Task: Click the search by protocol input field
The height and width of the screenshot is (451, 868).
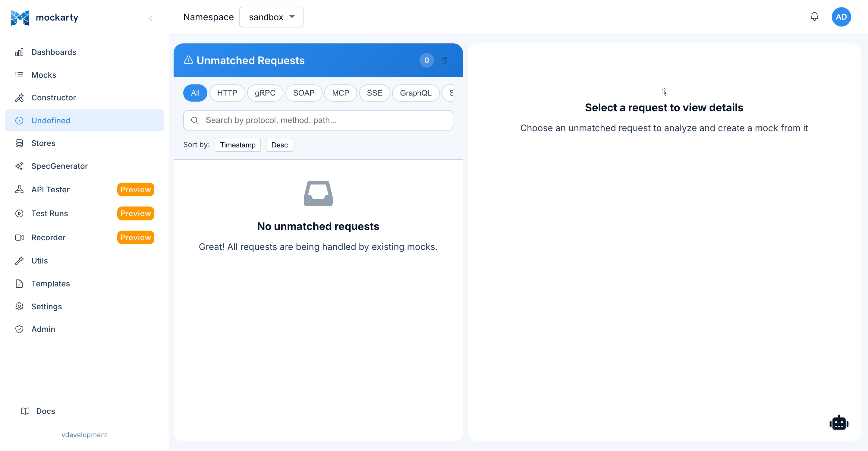Action: (x=318, y=120)
